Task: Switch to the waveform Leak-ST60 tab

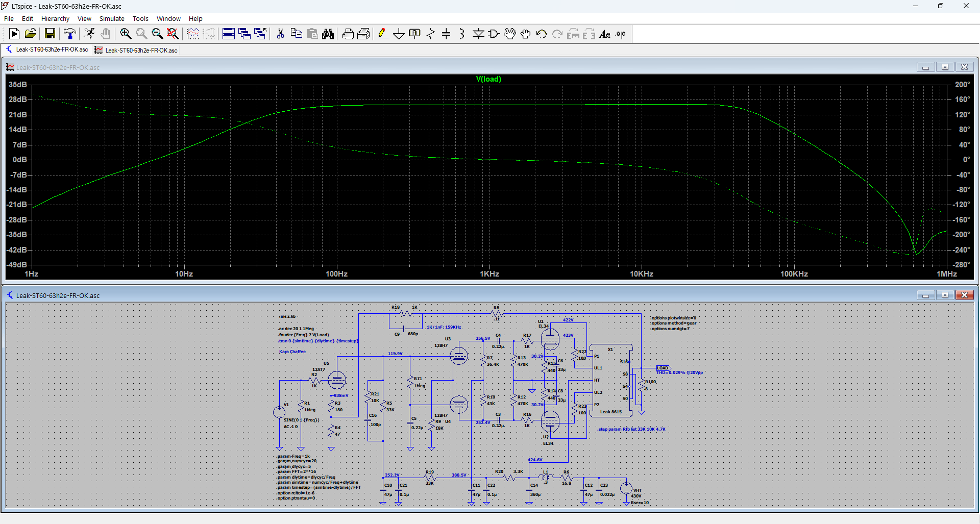Action: pyautogui.click(x=136, y=50)
